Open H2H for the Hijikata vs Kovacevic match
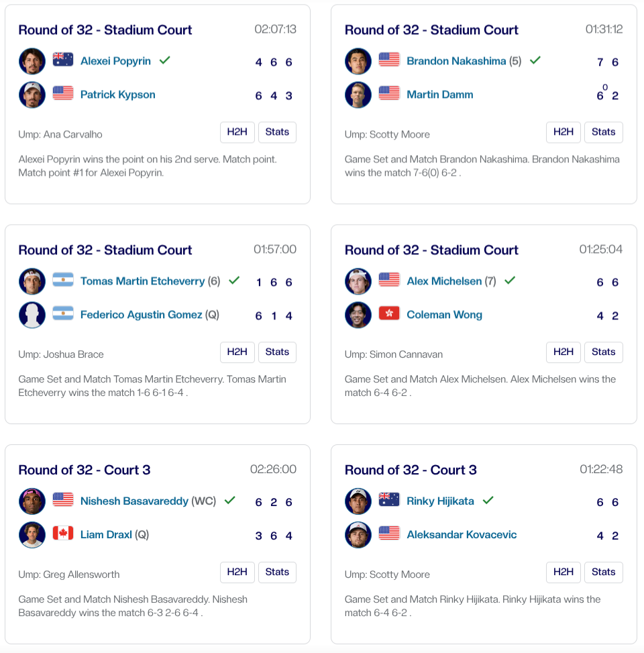 pyautogui.click(x=563, y=572)
